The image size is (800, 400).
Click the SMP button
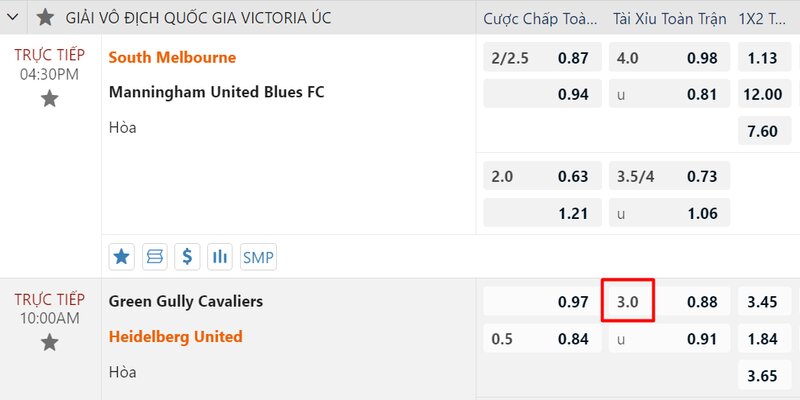coord(258,257)
